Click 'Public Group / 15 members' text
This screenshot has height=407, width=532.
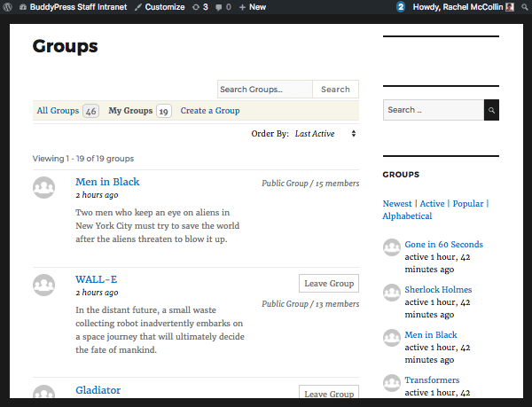click(310, 184)
